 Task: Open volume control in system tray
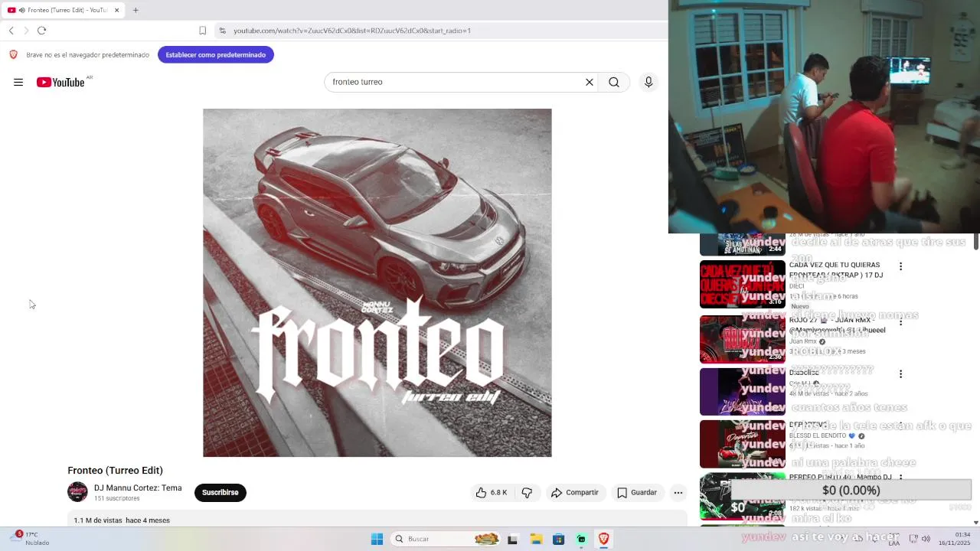[925, 539]
